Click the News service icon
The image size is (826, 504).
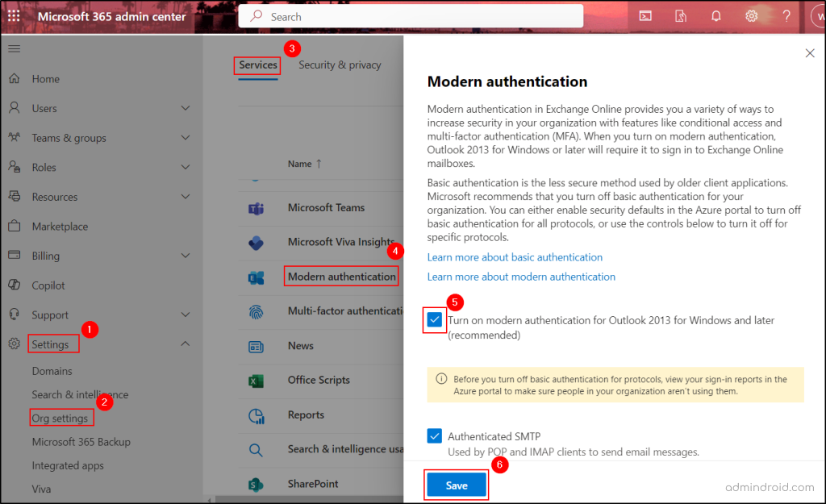click(x=256, y=347)
